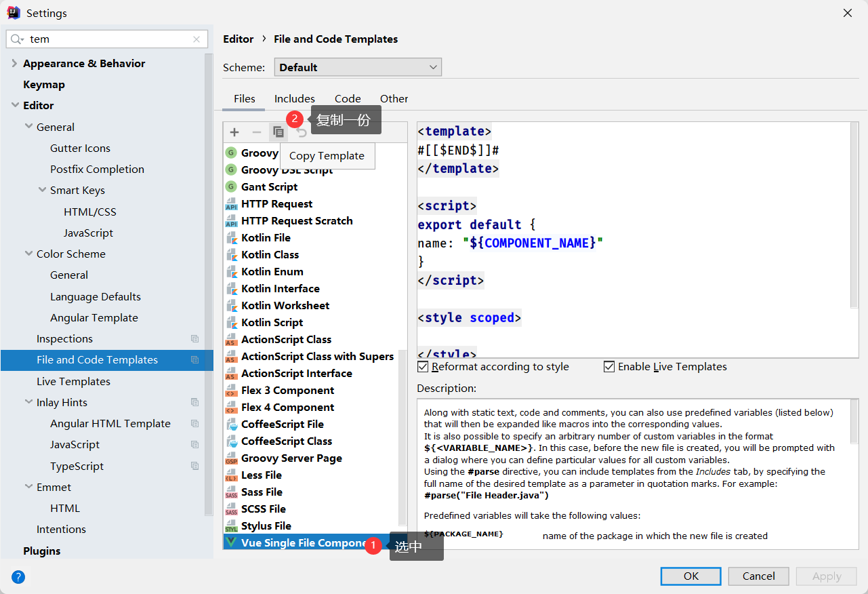Viewport: 868px width, 594px height.
Task: Click the Copy Template toolbar icon
Action: pos(278,132)
